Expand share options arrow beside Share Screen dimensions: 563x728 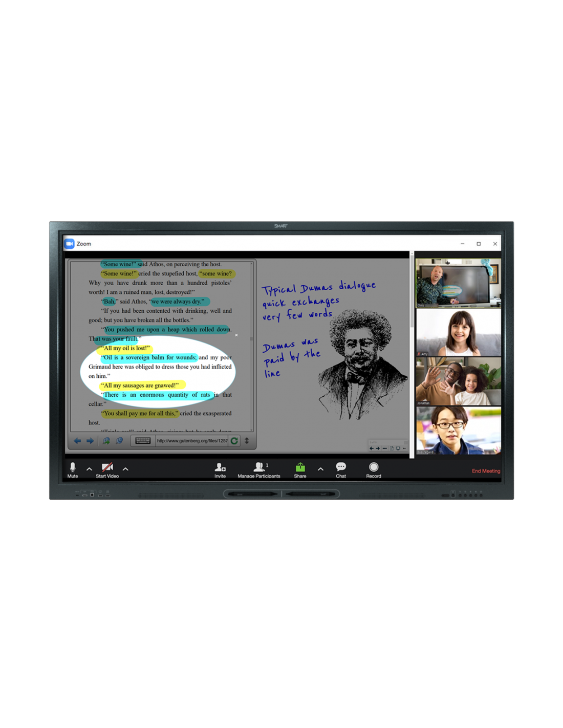pyautogui.click(x=320, y=468)
